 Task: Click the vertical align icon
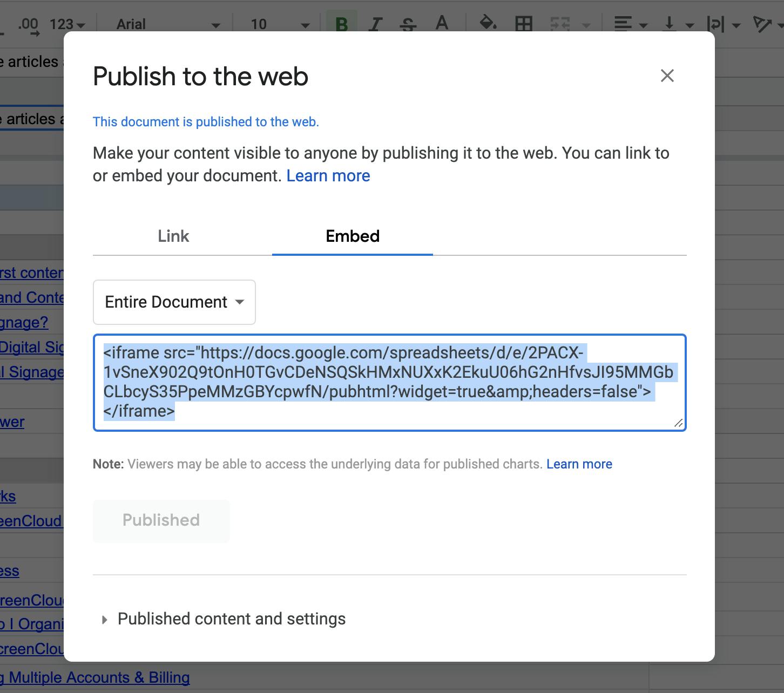(x=670, y=24)
